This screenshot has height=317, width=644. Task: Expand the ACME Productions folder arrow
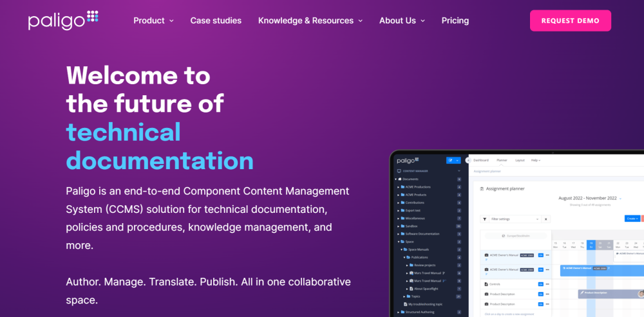click(x=399, y=187)
